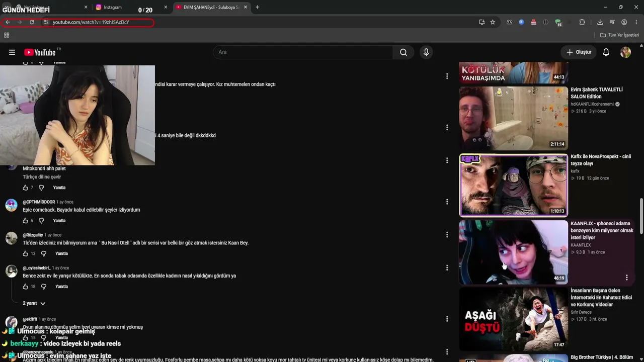Click the page vertical scrollbar thumb
This screenshot has width=644, height=362.
(641, 216)
